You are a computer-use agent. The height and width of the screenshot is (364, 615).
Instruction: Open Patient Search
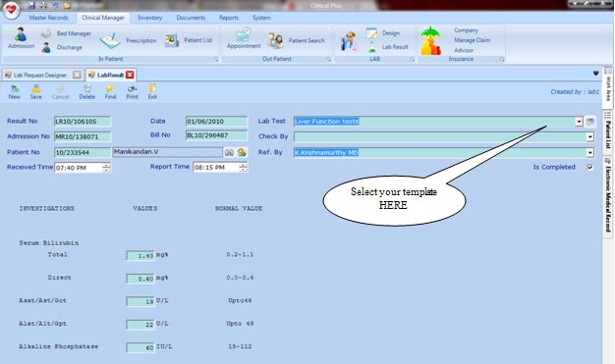tap(296, 40)
